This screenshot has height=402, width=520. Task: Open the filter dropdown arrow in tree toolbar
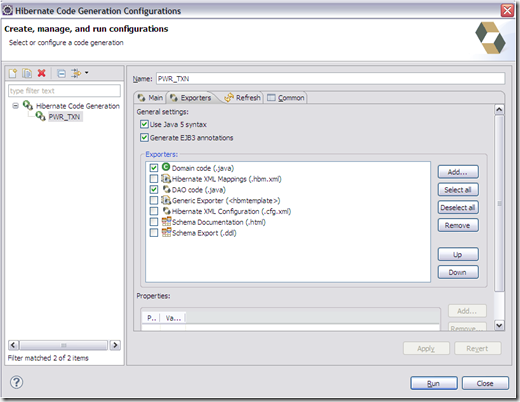point(87,72)
